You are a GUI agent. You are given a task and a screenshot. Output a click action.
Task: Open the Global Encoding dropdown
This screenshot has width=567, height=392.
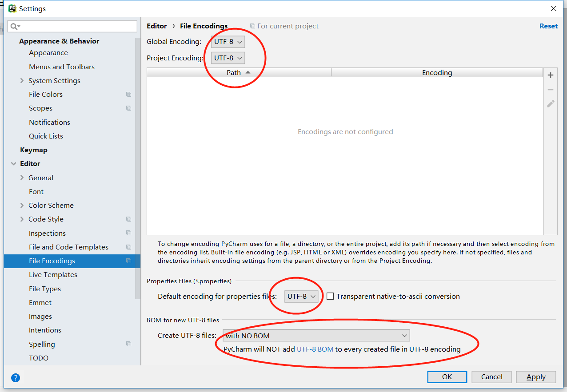(228, 42)
